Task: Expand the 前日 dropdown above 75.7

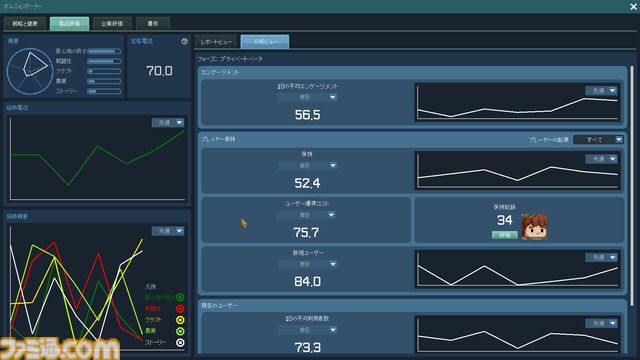Action: (x=306, y=215)
